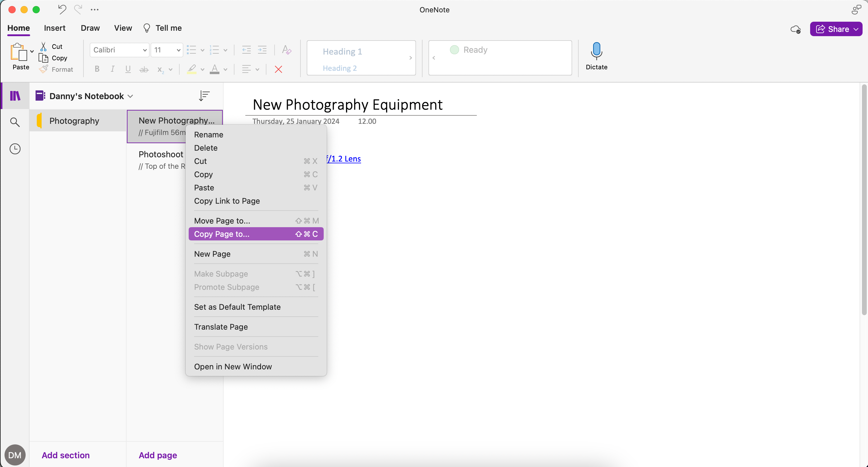The width and height of the screenshot is (868, 467).
Task: Open the search panel in the sidebar
Action: [x=15, y=122]
